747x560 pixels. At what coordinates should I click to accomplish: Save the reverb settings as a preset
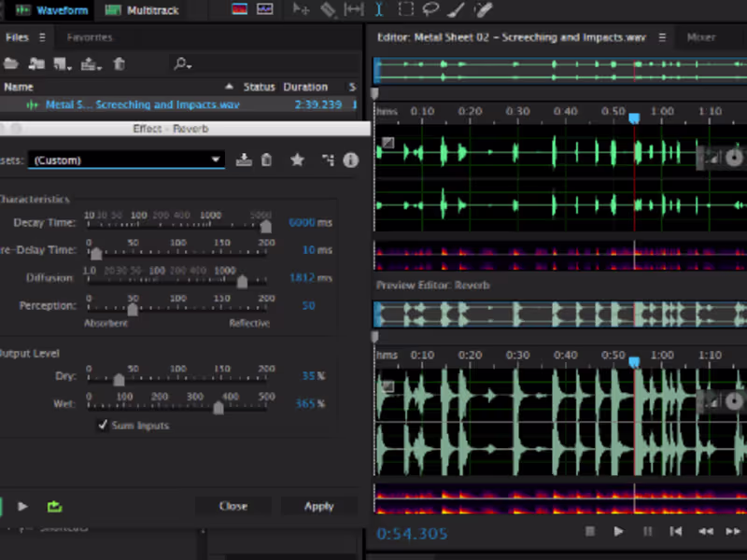[244, 160]
